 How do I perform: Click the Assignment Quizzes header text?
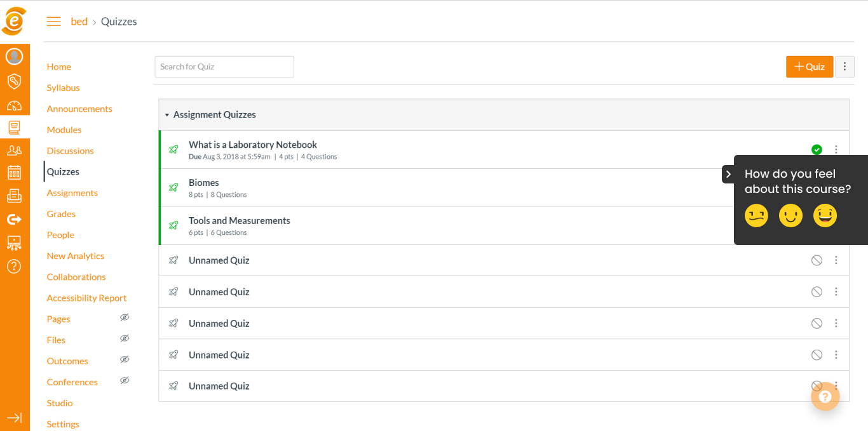tap(215, 115)
